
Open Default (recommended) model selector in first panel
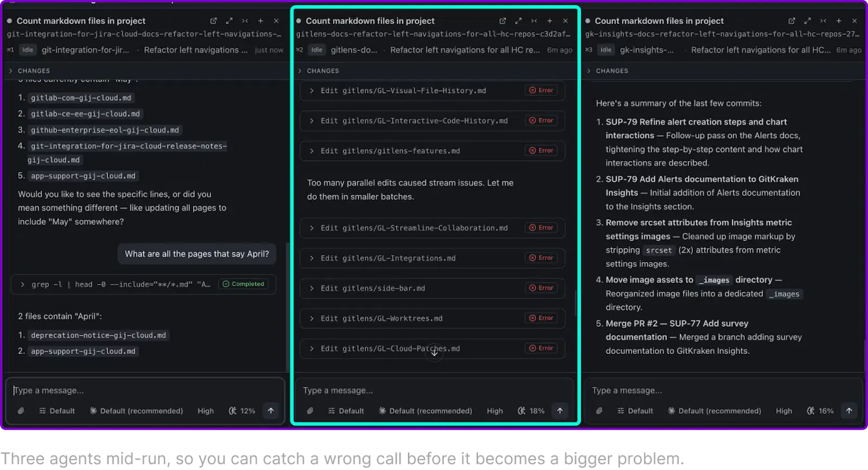tap(136, 411)
